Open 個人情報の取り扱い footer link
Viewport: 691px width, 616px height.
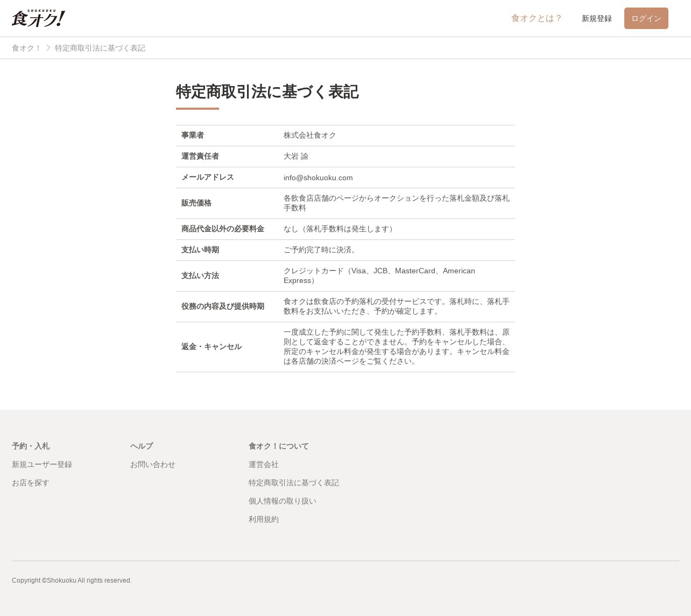click(283, 501)
